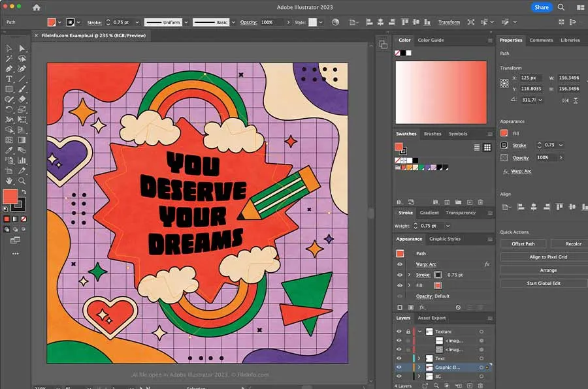Pick the Direct Selection tool
The width and height of the screenshot is (588, 389).
click(x=22, y=48)
